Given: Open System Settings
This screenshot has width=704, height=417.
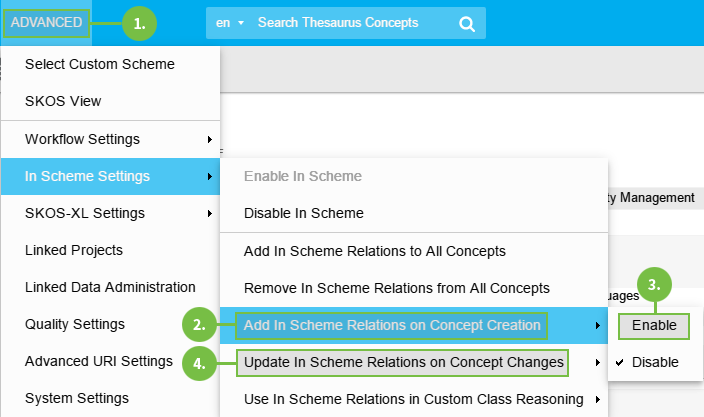Looking at the screenshot, I should coord(76,398).
